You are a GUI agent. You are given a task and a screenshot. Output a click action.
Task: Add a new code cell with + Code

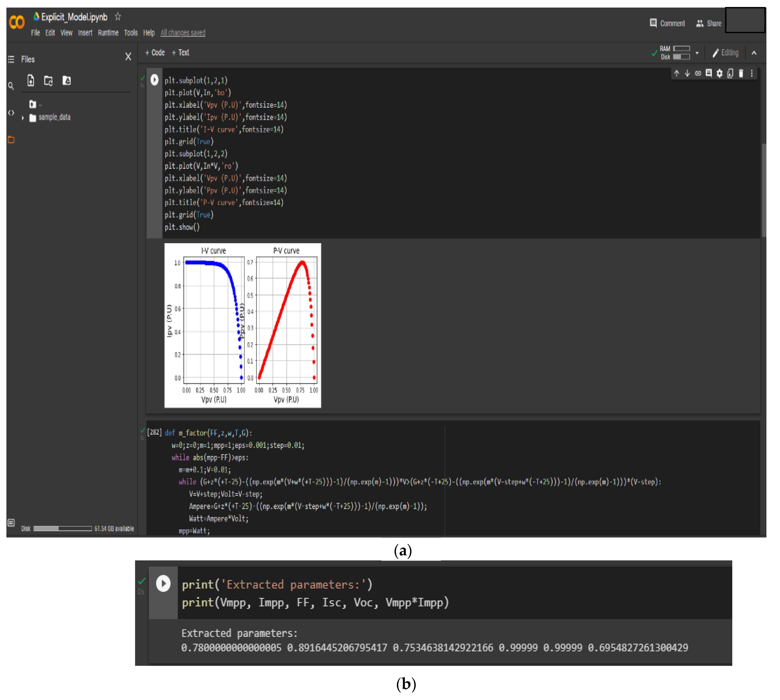(x=154, y=53)
